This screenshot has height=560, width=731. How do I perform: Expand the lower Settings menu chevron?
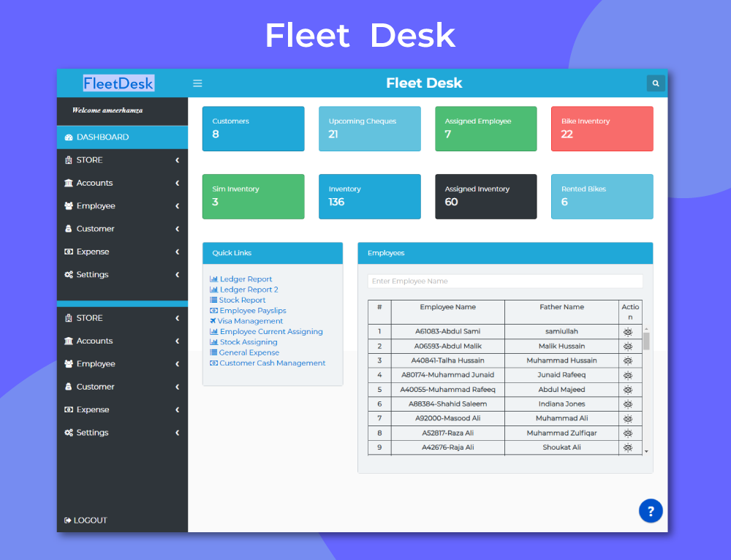point(177,433)
